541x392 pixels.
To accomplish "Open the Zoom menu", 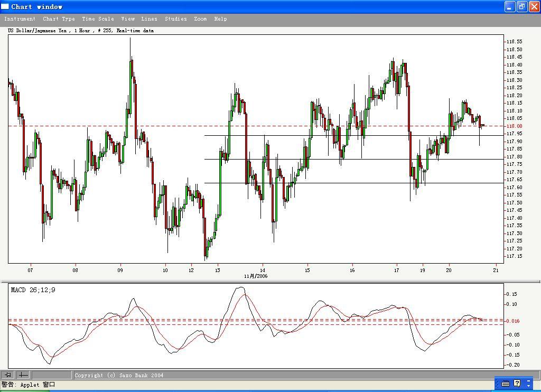I will pos(200,19).
